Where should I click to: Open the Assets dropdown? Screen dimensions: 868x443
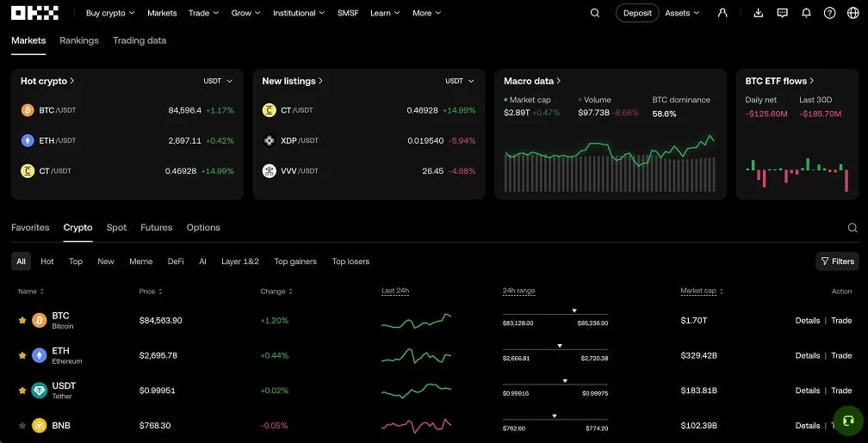tap(682, 13)
